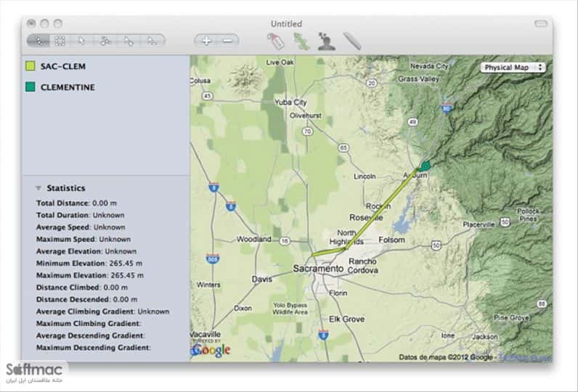The height and width of the screenshot is (392, 578).
Task: Click the yellow SAC-CLEM color swatch
Action: [30, 66]
